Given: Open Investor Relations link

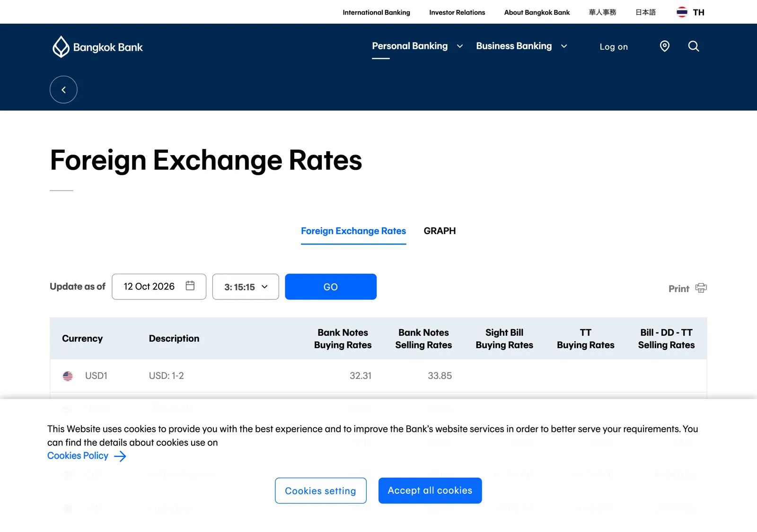Looking at the screenshot, I should point(457,12).
